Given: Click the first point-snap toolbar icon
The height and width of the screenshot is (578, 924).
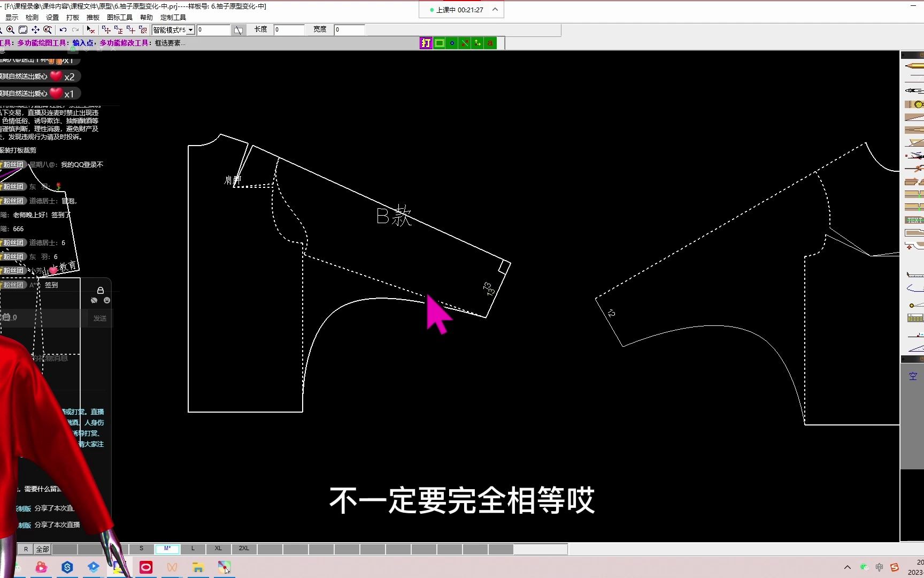Looking at the screenshot, I should (x=106, y=30).
